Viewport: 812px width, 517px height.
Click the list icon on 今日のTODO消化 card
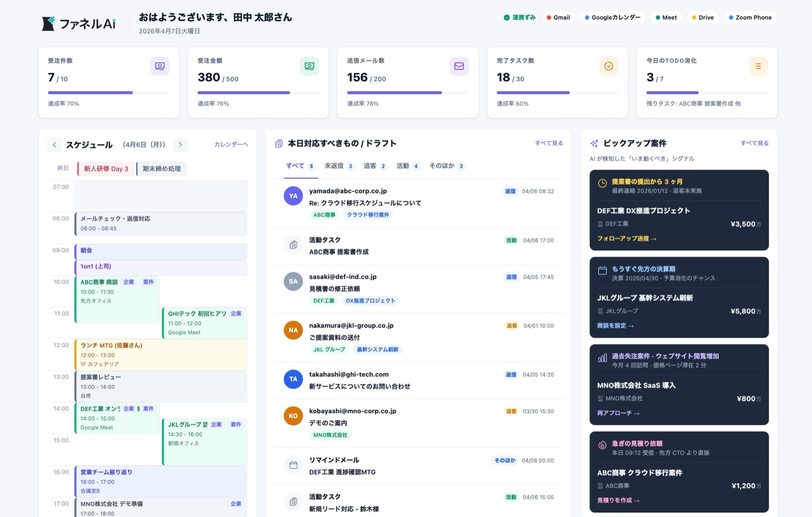point(758,65)
